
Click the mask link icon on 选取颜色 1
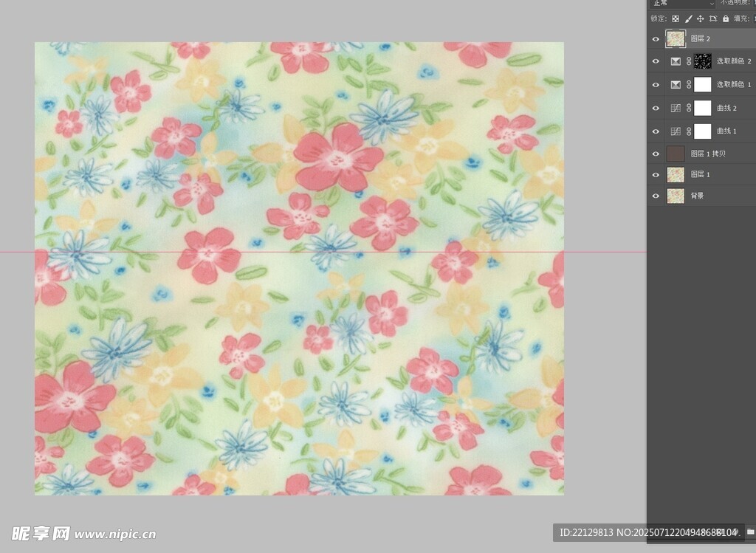[689, 85]
